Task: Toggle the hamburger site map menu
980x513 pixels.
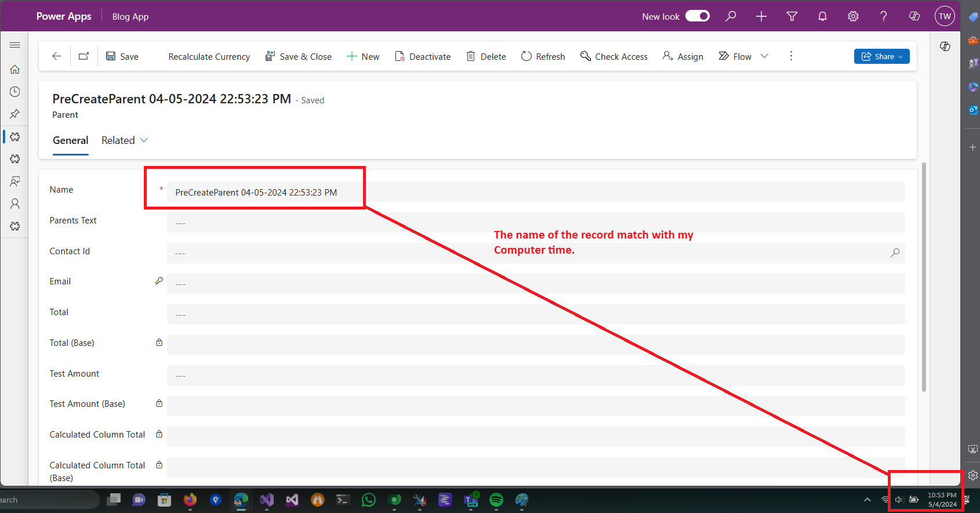Action: (15, 45)
